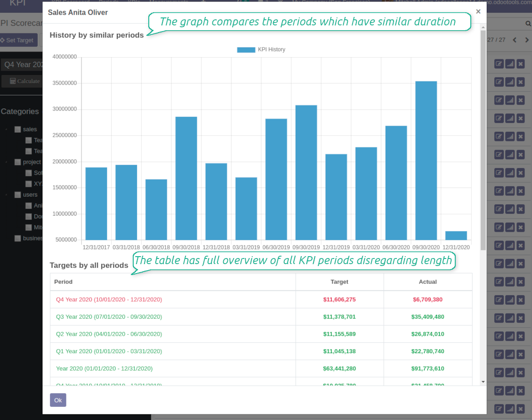
Task: Click target value $11,045,138
Action: point(339,351)
